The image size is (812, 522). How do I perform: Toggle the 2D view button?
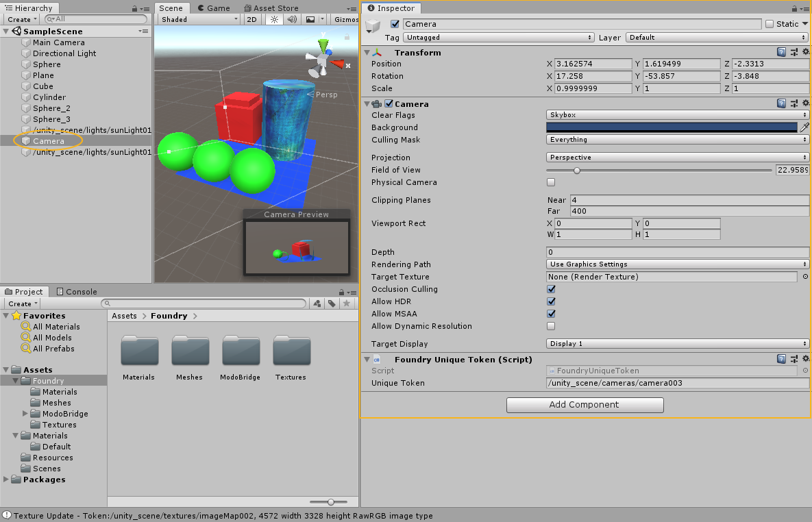[x=251, y=20]
